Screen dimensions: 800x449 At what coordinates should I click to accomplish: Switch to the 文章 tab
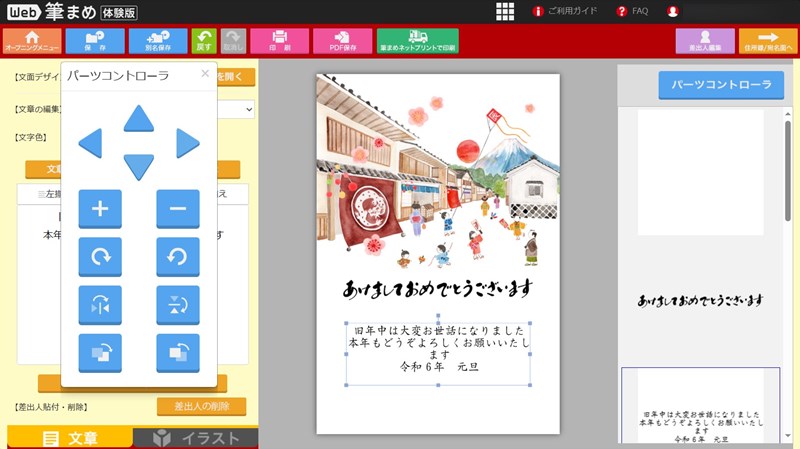(x=70, y=438)
